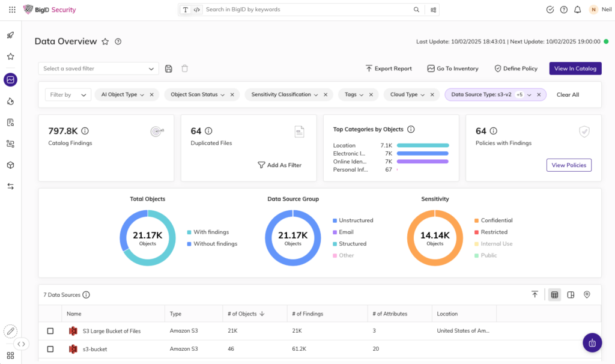Clear All filters
This screenshot has width=615, height=364.
568,94
